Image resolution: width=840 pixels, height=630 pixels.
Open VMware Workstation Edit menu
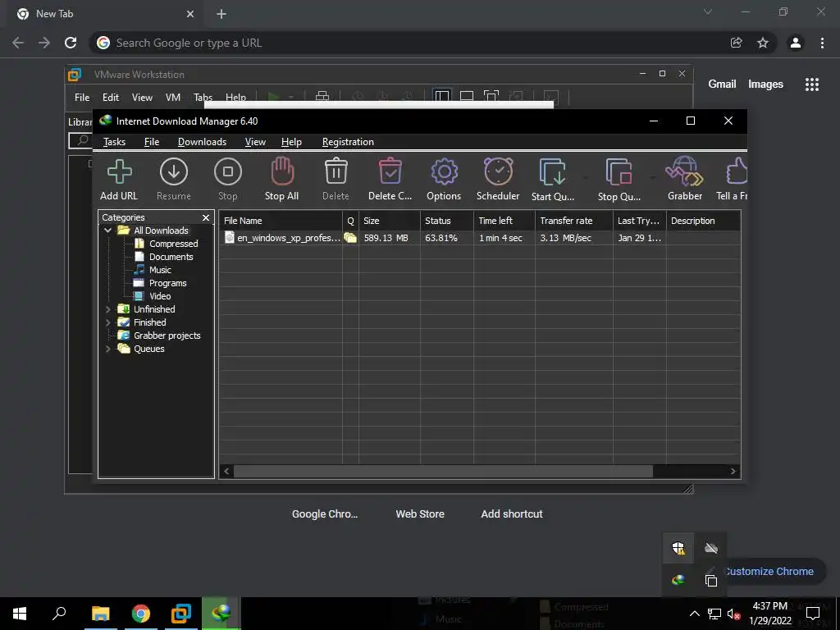coord(111,98)
